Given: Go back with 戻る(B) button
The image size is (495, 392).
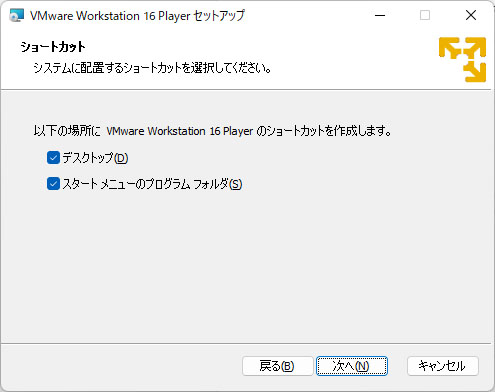Looking at the screenshot, I should point(278,366).
